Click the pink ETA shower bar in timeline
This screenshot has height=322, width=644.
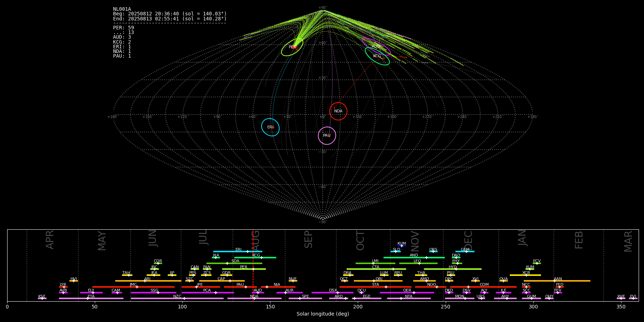tap(91, 298)
